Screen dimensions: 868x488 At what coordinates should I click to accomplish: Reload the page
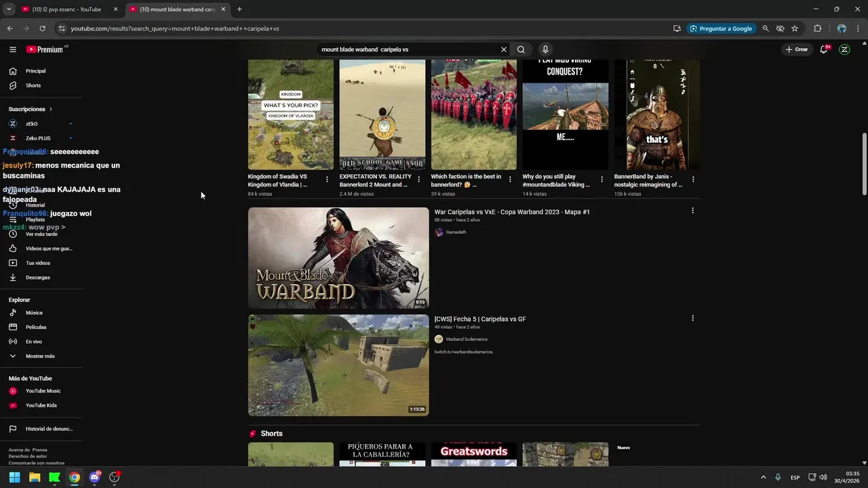tap(42, 28)
